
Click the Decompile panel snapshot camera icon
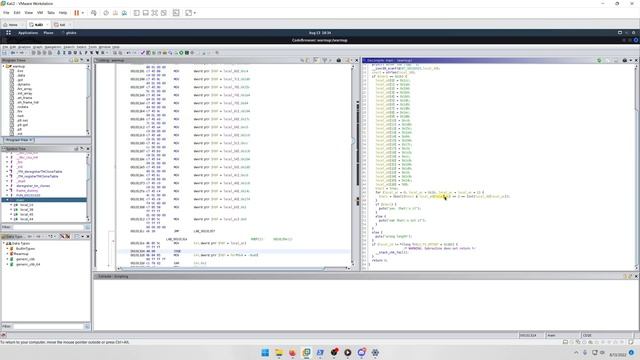624,60
